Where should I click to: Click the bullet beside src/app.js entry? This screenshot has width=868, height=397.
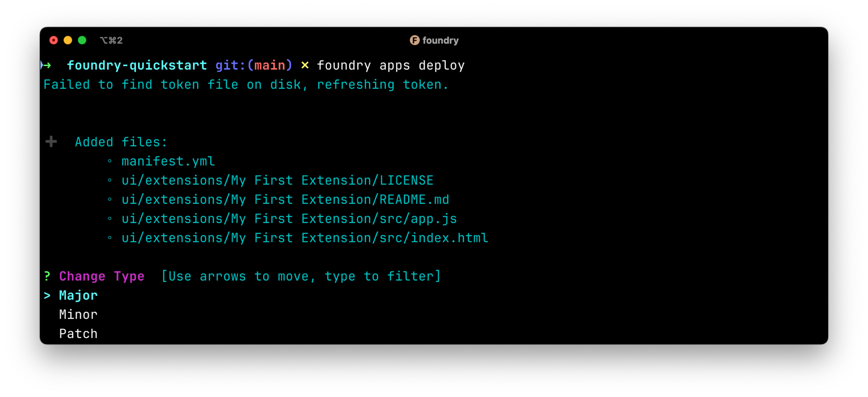[111, 219]
